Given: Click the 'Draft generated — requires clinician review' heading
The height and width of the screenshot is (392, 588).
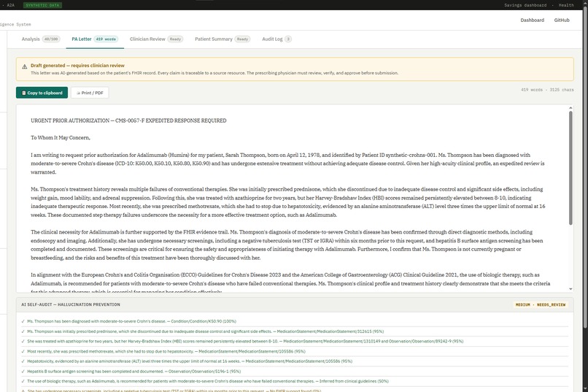Looking at the screenshot, I should pos(77,66).
